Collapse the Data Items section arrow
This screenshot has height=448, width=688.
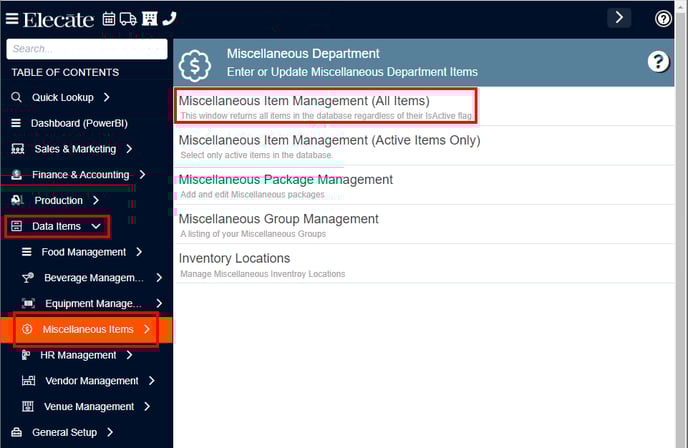pos(96,226)
